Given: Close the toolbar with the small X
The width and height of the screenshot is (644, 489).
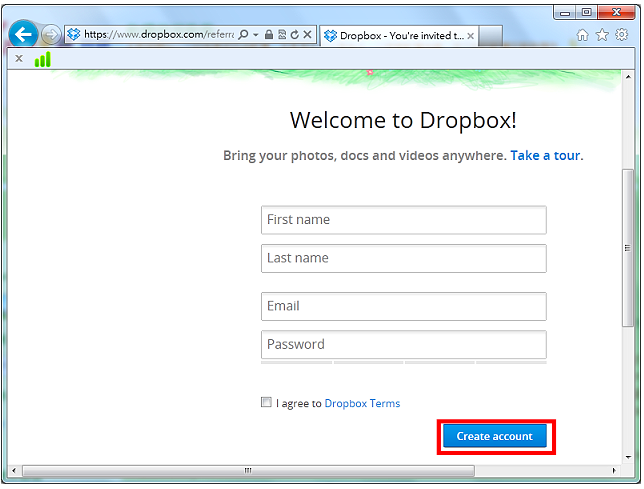Looking at the screenshot, I should [x=19, y=58].
